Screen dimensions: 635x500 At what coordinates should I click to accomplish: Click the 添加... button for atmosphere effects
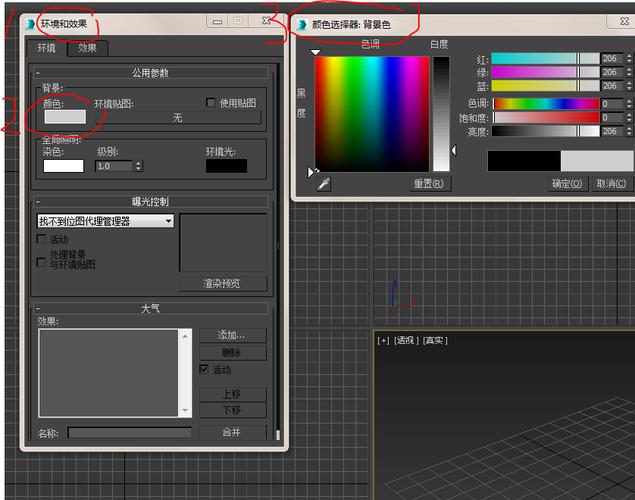click(x=231, y=335)
